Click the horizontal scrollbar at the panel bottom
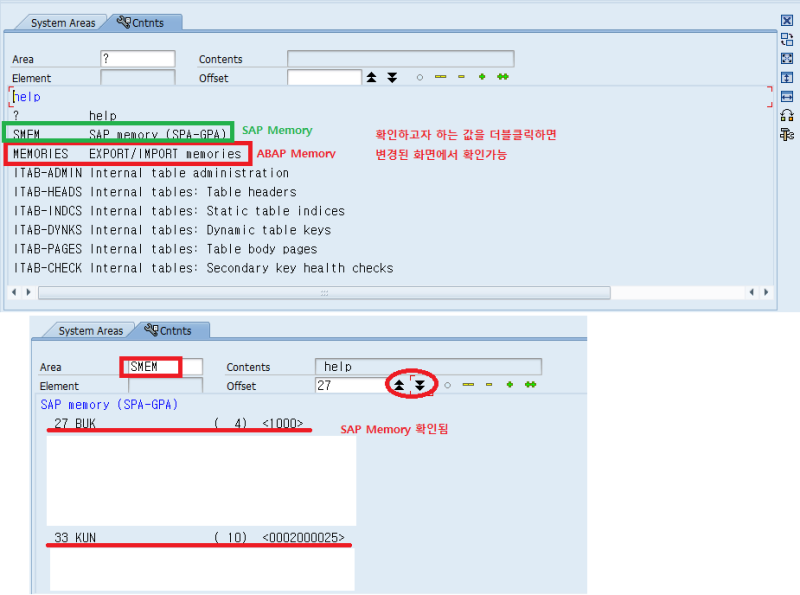Image resolution: width=800 pixels, height=595 pixels. point(325,293)
